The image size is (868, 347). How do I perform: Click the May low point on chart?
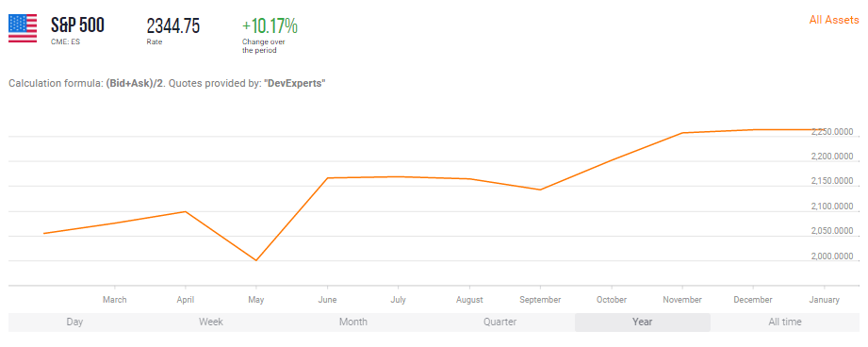[255, 260]
